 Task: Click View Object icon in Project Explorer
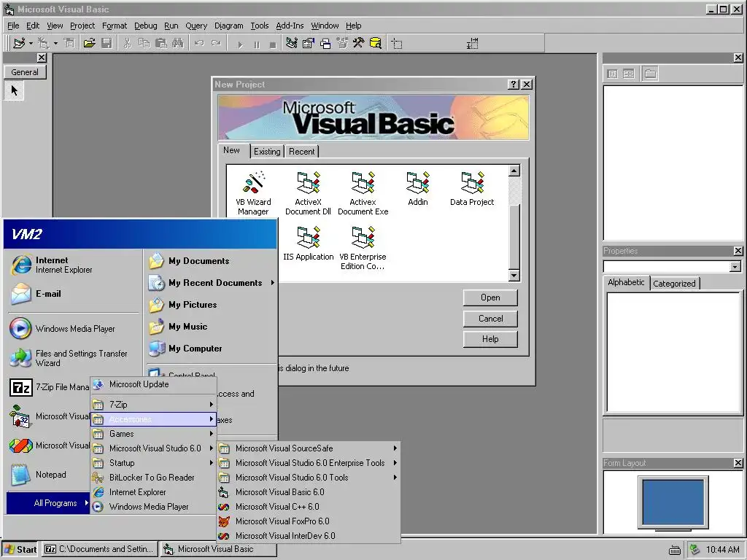629,74
